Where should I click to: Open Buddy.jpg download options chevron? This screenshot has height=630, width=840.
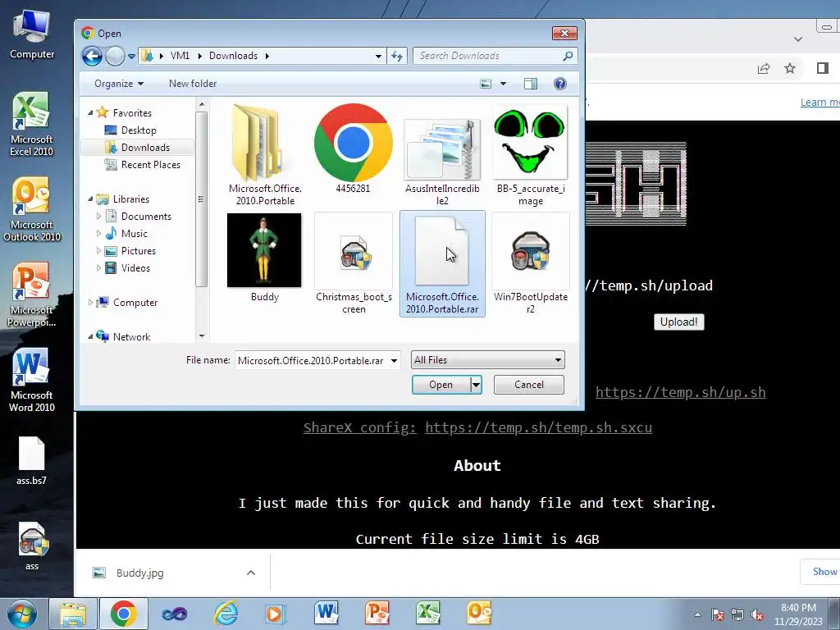pos(251,573)
